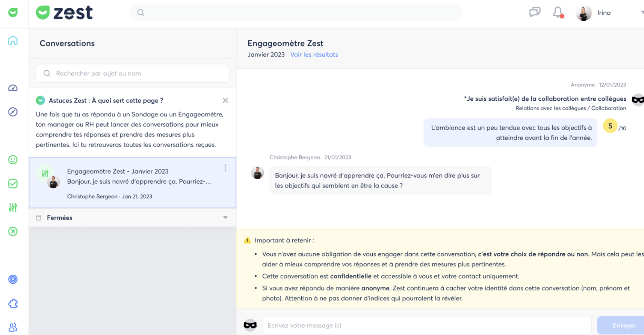Viewport: 644px width, 335px height.
Task: Open the target objectives icon
Action: (13, 279)
